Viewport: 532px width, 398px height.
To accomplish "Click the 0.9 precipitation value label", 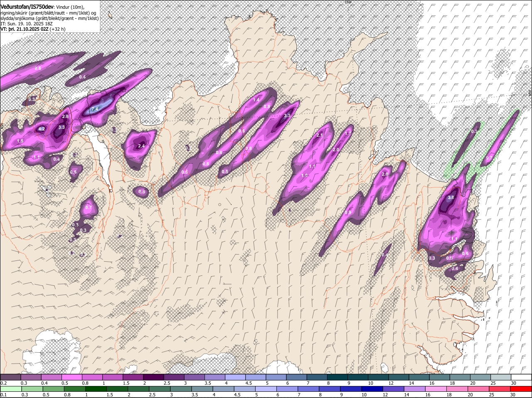I will [x=348, y=213].
